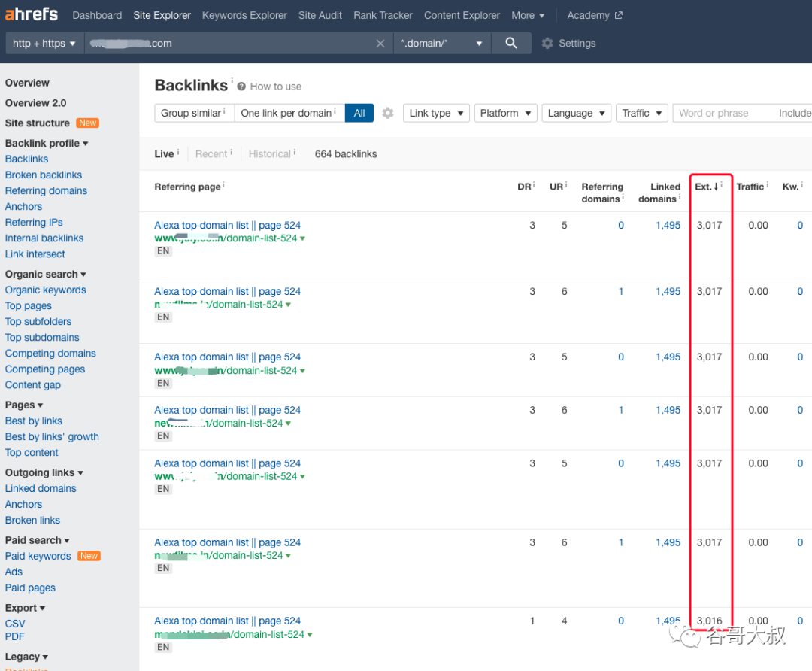The width and height of the screenshot is (812, 671).
Task: Open the Link type filter
Action: 436,113
